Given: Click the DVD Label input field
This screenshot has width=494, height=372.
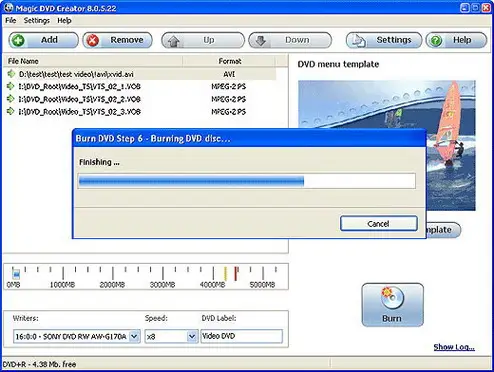Looking at the screenshot, I should point(241,336).
